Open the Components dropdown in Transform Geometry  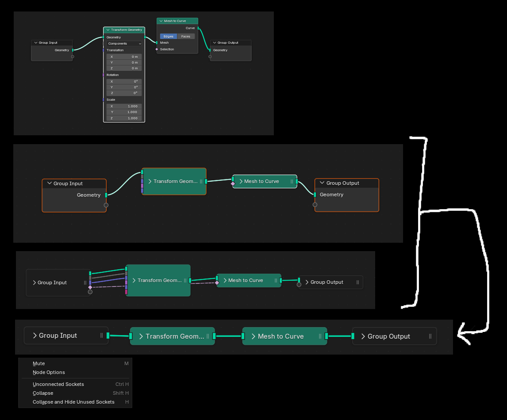(x=124, y=44)
